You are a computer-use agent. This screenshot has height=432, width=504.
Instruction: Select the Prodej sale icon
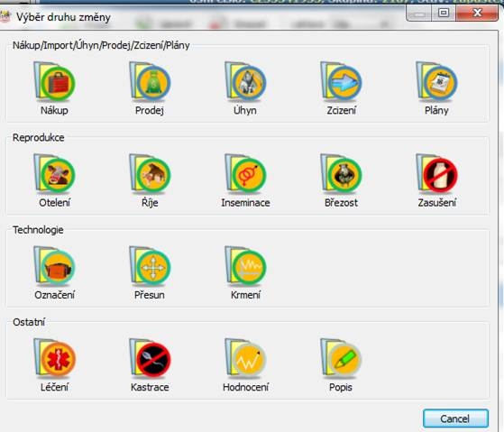point(150,82)
